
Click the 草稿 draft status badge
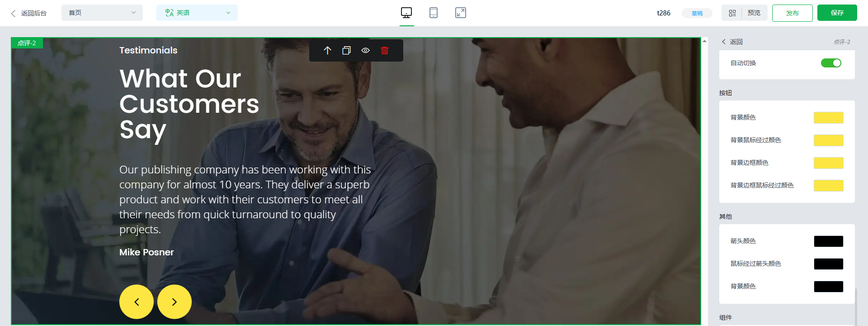click(x=697, y=13)
